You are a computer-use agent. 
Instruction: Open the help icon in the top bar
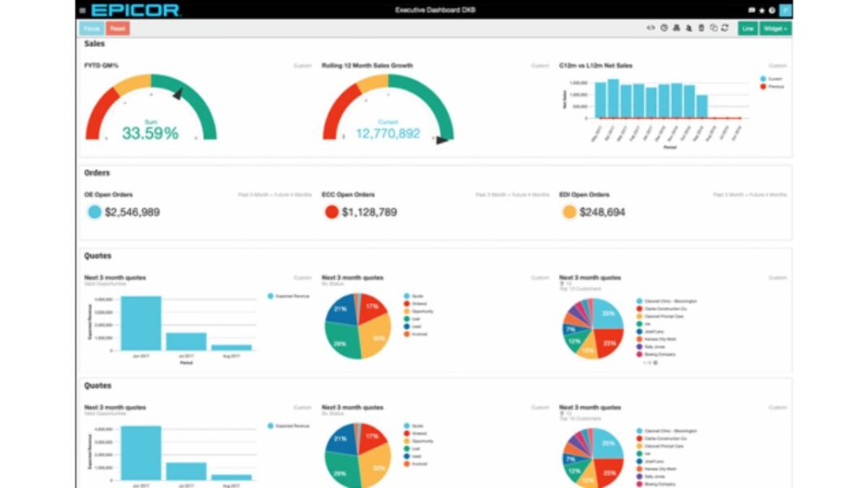pos(771,8)
